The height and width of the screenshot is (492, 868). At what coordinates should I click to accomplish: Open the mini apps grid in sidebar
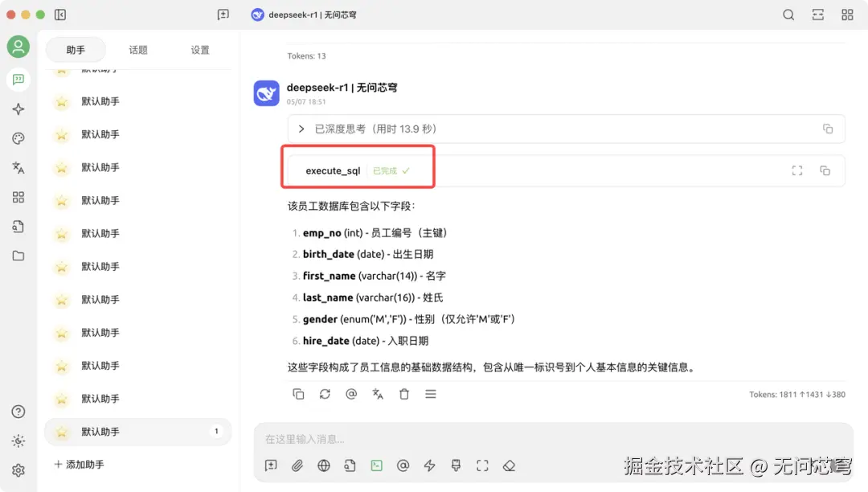click(x=18, y=197)
